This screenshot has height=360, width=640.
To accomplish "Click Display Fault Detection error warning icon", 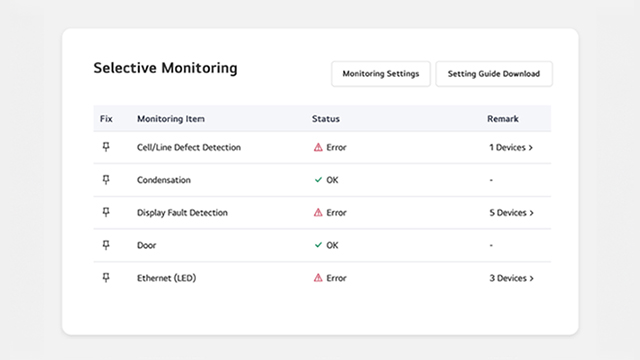I will click(318, 213).
